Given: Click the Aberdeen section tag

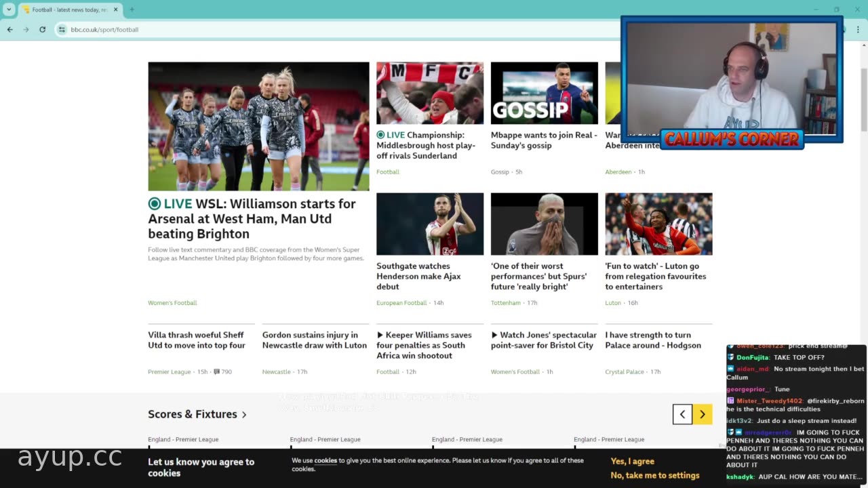Looking at the screenshot, I should (618, 172).
